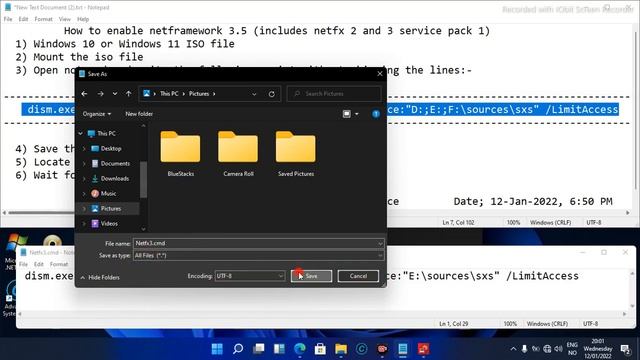This screenshot has width=640, height=360.
Task: Click Hide Folders
Action: pos(100,278)
